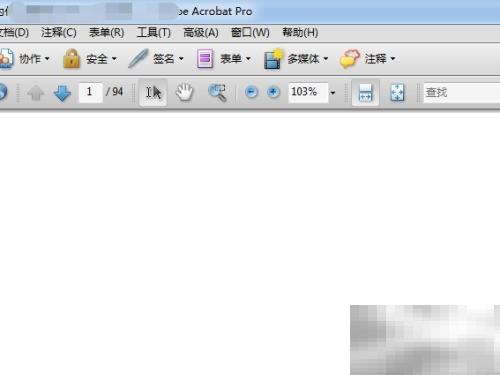Click the pen 签名 icon
The width and height of the screenshot is (500, 375).
click(138, 59)
